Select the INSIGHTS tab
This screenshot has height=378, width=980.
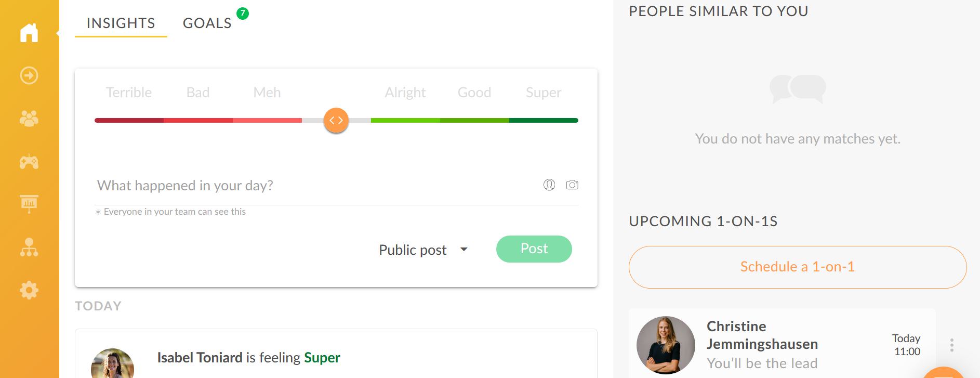coord(121,23)
